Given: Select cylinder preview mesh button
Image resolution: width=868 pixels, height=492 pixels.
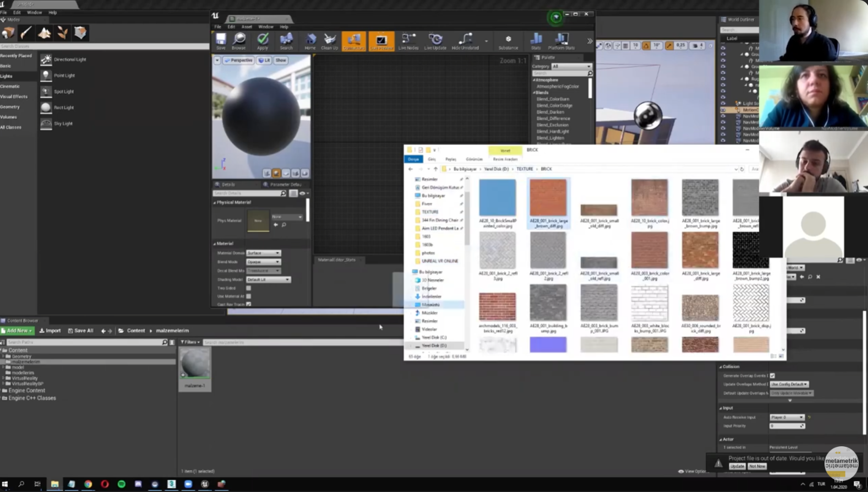Looking at the screenshot, I should (267, 173).
